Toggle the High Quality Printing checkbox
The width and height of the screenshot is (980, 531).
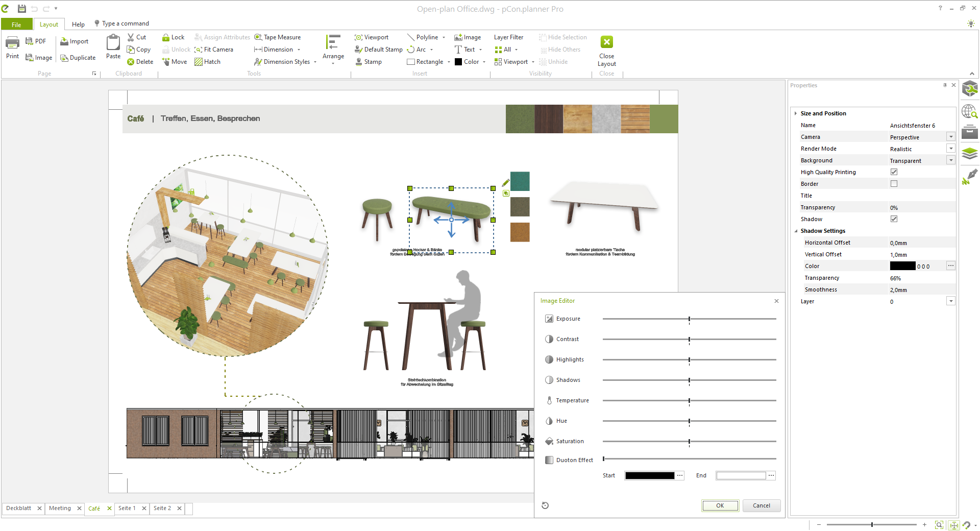(894, 172)
